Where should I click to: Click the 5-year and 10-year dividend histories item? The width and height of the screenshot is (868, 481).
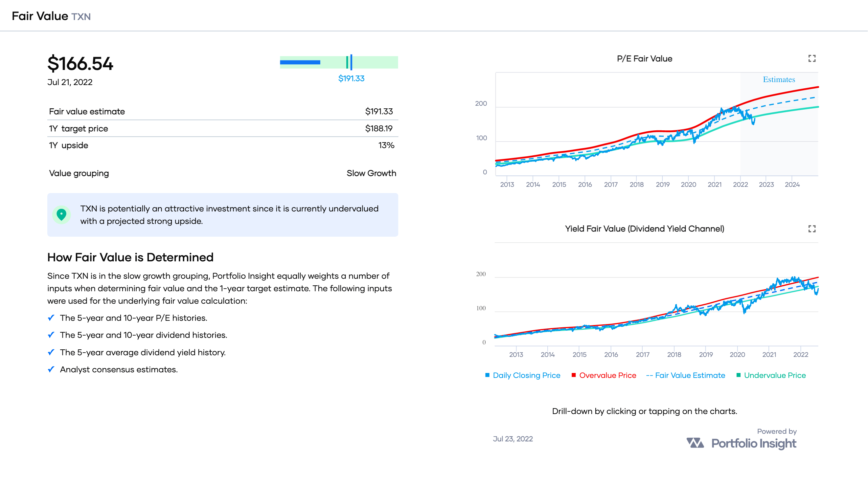144,335
